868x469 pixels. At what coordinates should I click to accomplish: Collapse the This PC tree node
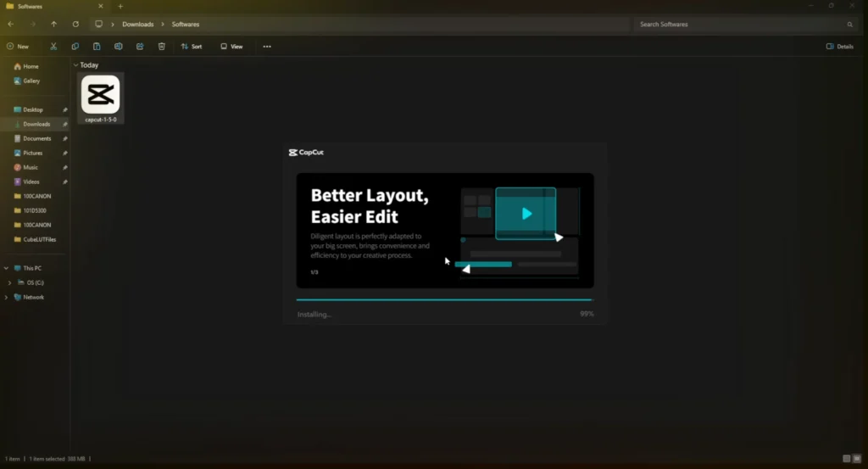tap(7, 268)
